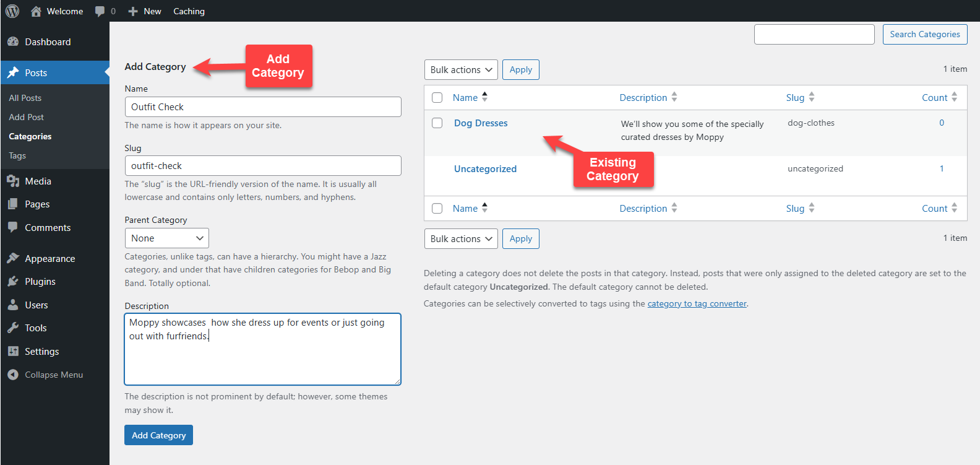This screenshot has width=980, height=465.
Task: Toggle the select-all checkbox in table footer
Action: point(437,208)
